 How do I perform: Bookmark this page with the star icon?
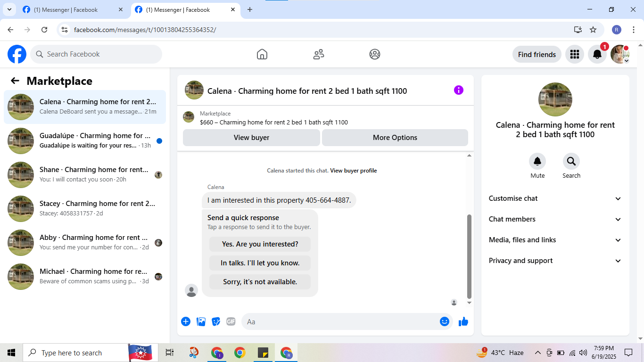(x=593, y=30)
